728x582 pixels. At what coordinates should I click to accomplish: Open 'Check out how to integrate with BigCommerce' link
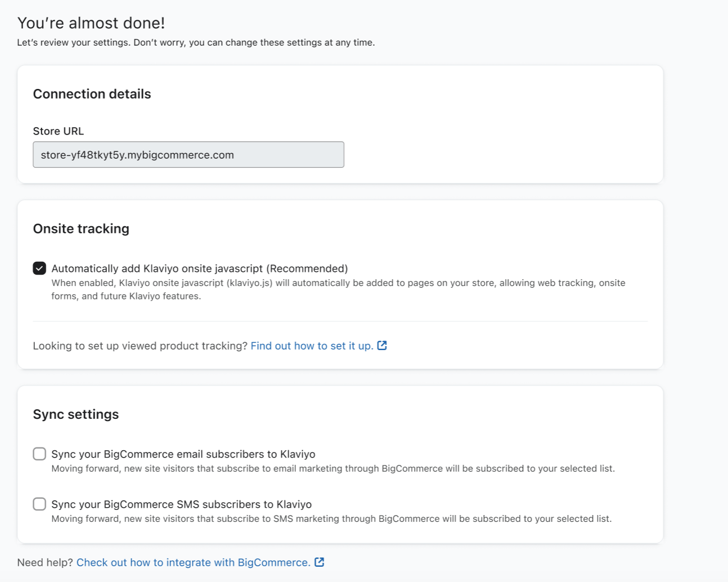193,562
